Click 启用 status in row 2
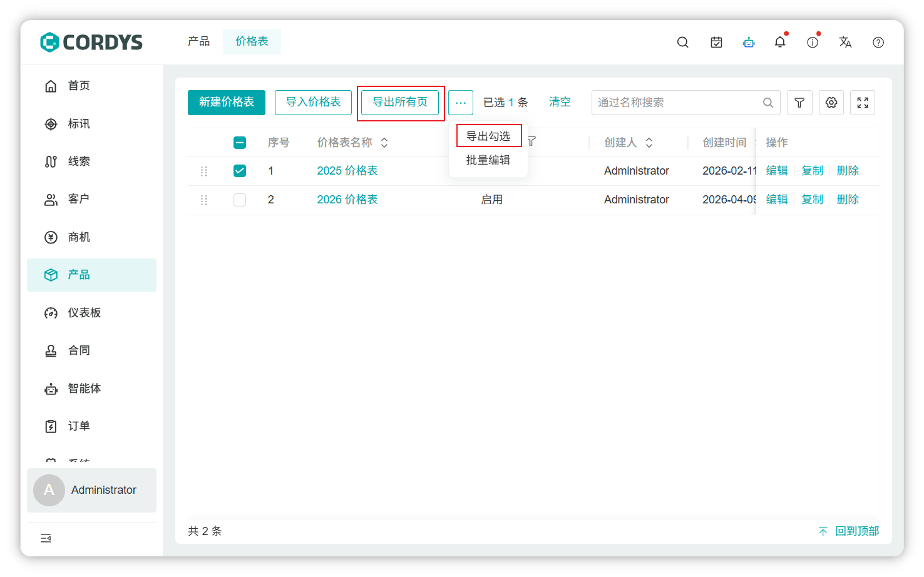924x577 pixels. 492,200
